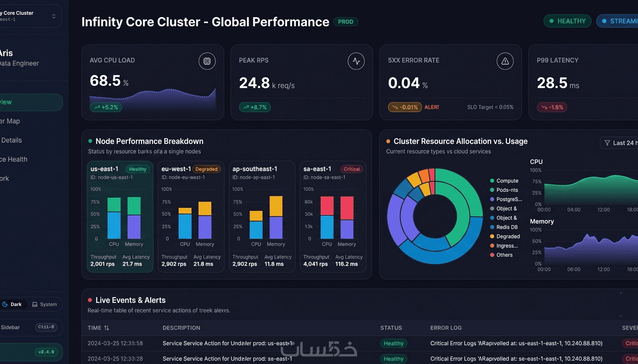The image size is (638, 364).
Task: Toggle the Compute legend series
Action: click(x=504, y=181)
